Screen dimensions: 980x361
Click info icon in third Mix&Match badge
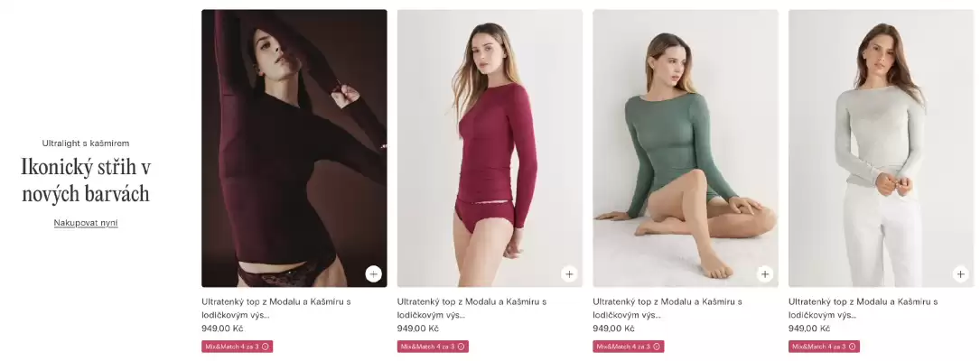(657, 347)
